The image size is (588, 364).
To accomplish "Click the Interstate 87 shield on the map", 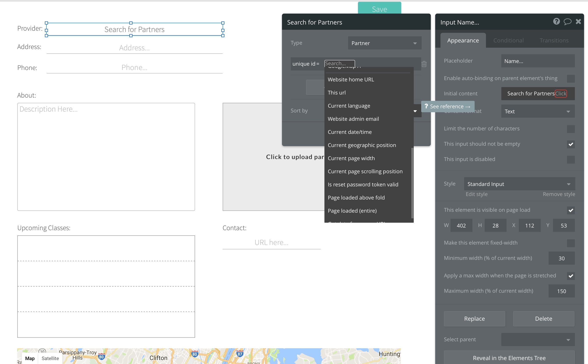I will tap(240, 354).
